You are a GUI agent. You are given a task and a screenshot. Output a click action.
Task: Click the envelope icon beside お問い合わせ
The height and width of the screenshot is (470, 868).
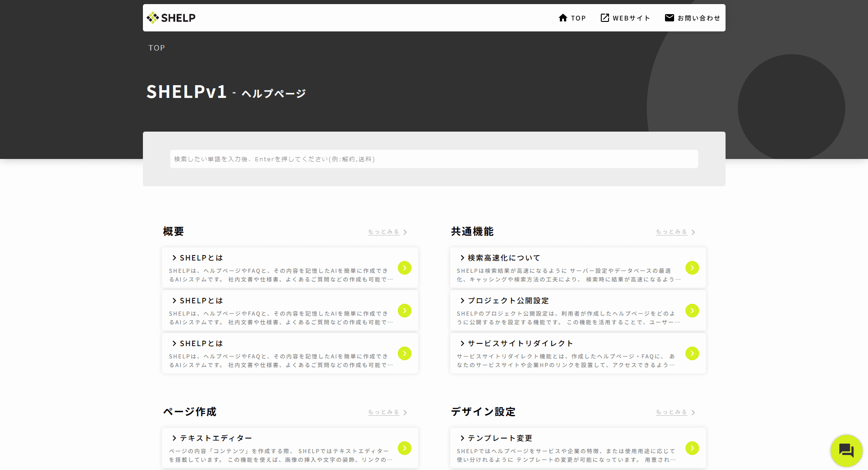(670, 17)
